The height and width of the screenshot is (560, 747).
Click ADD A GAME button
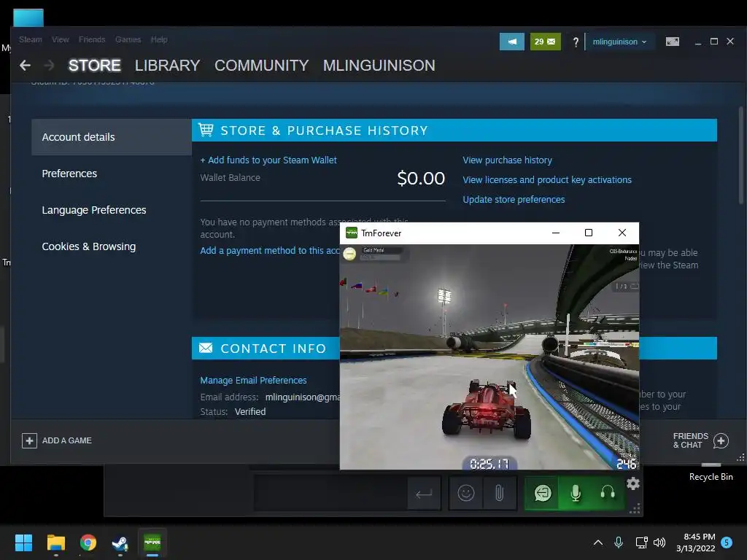click(x=57, y=440)
